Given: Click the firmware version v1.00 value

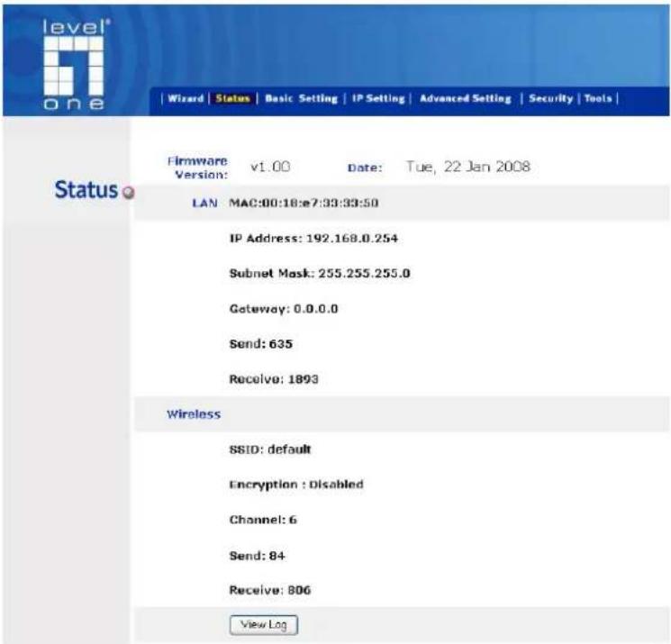Looking at the screenshot, I should coord(270,167).
